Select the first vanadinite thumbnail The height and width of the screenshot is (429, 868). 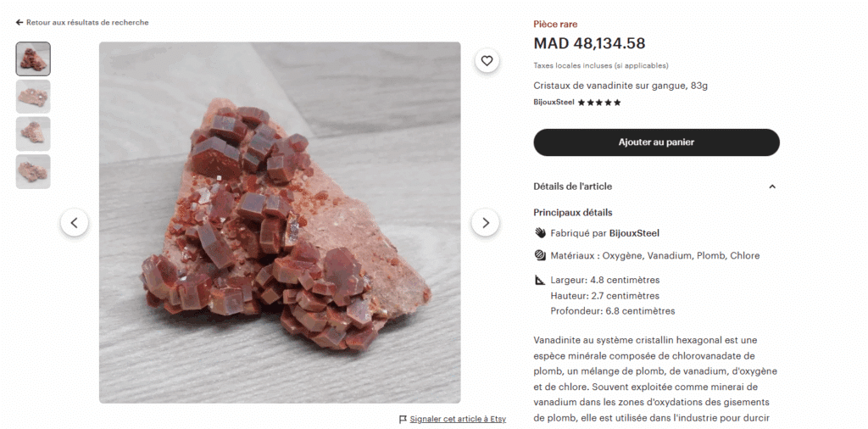coord(33,58)
